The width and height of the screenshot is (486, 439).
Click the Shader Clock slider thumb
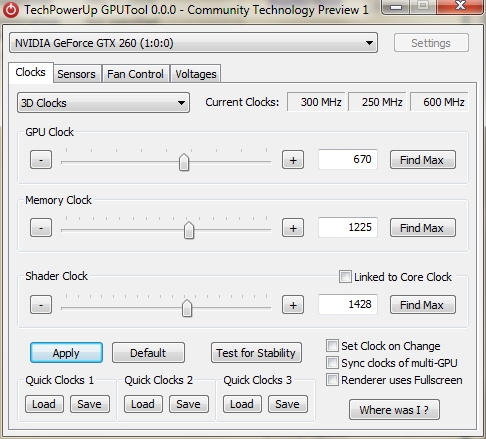pos(187,308)
